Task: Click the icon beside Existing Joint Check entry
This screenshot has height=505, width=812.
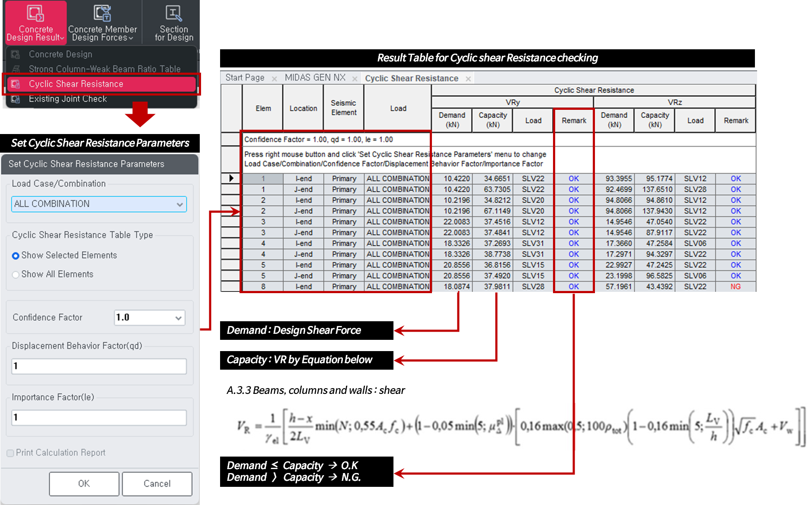Action: click(x=16, y=99)
